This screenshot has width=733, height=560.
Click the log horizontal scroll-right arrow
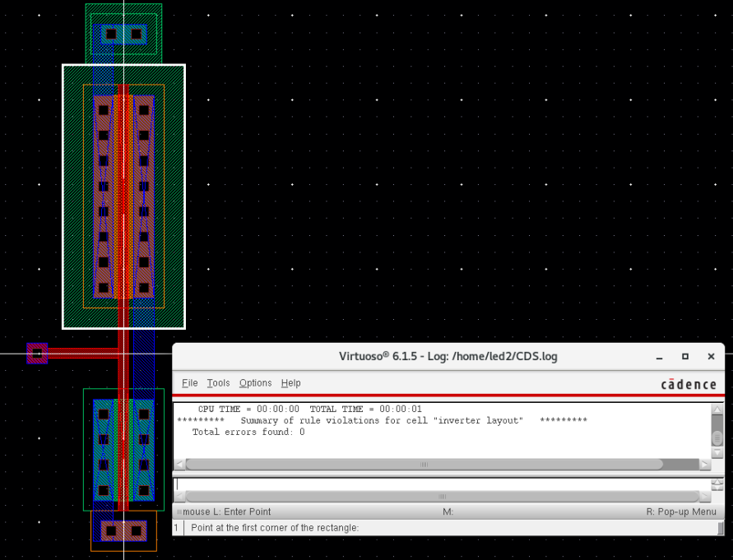tap(704, 465)
